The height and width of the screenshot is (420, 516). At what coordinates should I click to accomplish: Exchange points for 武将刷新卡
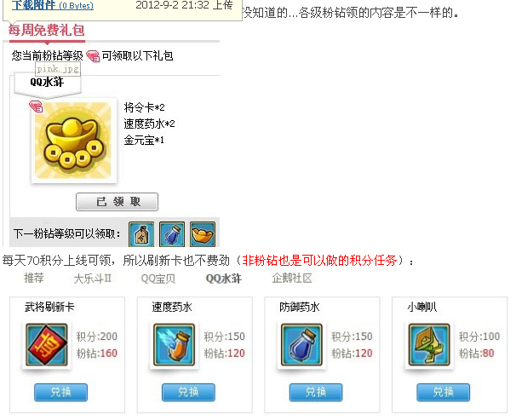pyautogui.click(x=60, y=393)
